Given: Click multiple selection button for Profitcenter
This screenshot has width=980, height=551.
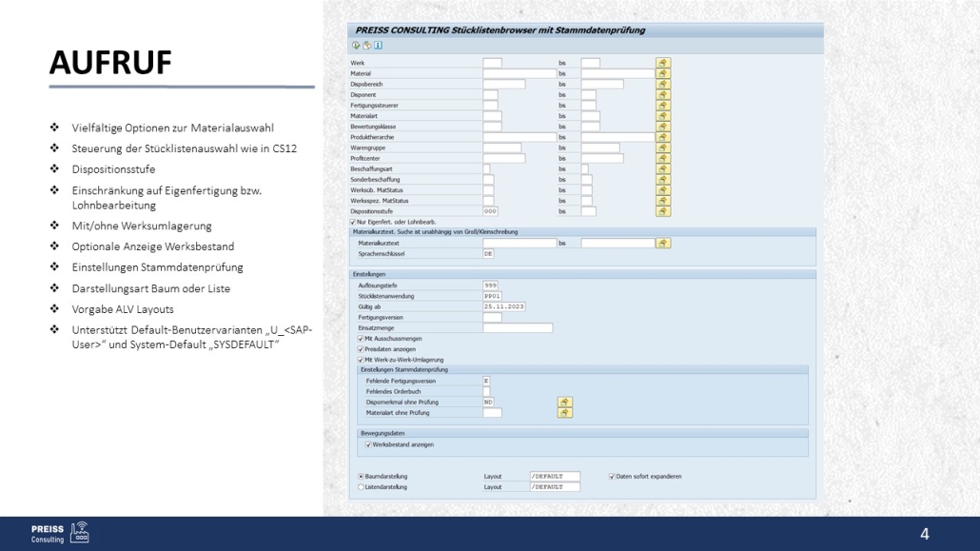Looking at the screenshot, I should coord(663,158).
